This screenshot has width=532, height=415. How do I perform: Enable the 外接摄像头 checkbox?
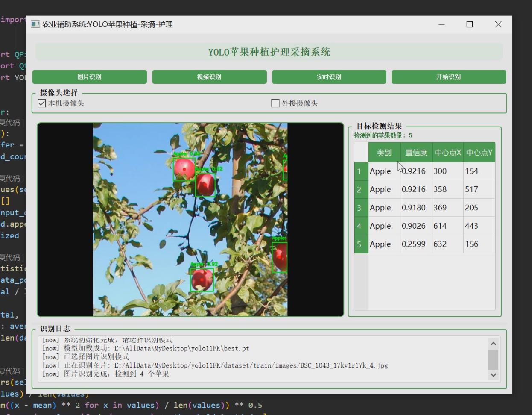pyautogui.click(x=275, y=103)
